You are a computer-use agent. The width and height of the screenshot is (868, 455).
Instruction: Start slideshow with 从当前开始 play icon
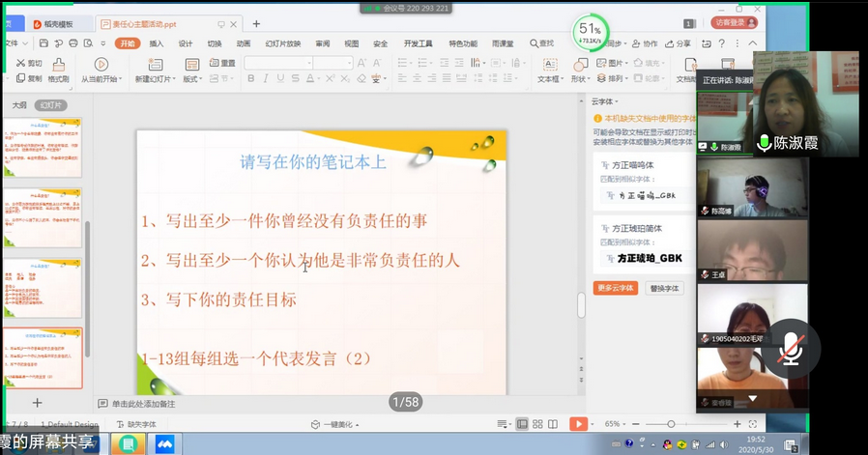[100, 65]
